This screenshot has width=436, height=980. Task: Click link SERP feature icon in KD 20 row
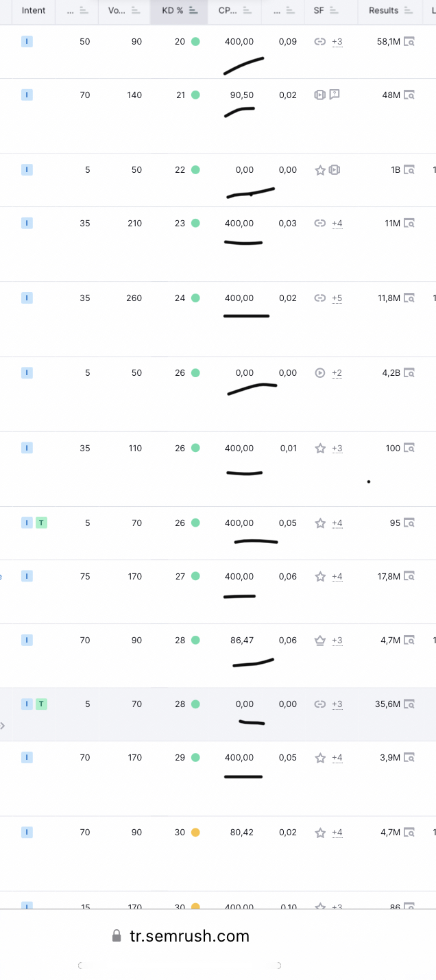(x=319, y=41)
